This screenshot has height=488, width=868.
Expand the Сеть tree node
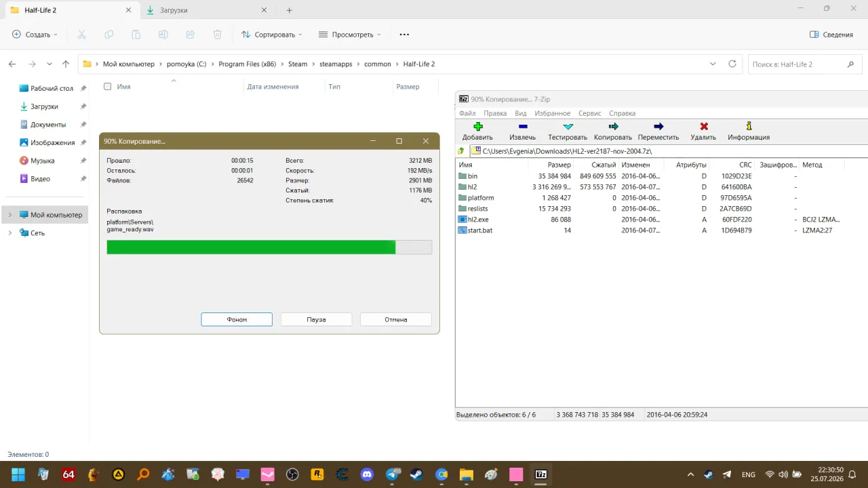[x=9, y=233]
